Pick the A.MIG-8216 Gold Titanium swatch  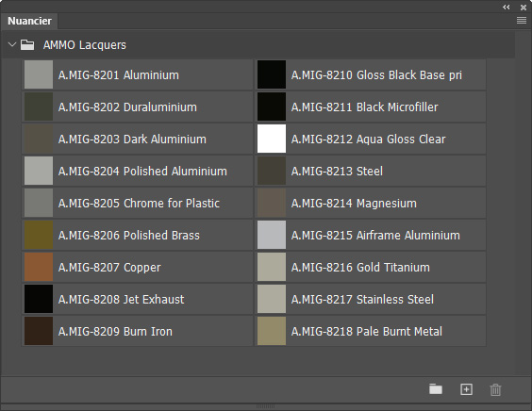(272, 267)
